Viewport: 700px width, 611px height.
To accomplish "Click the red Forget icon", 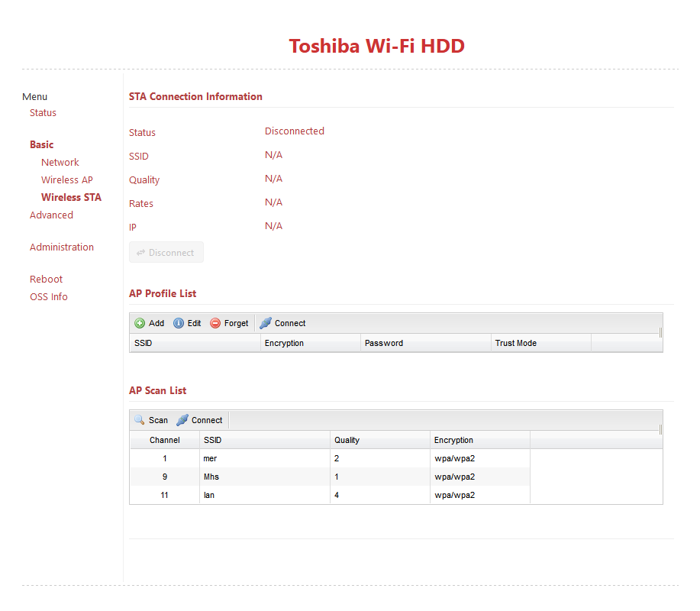I will pos(215,323).
